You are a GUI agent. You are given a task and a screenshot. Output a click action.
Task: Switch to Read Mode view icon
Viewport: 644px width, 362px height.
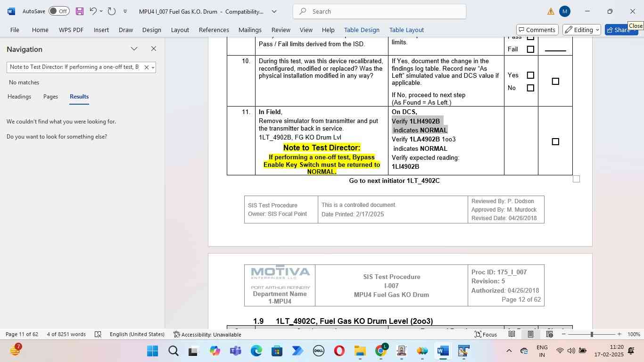pyautogui.click(x=512, y=334)
